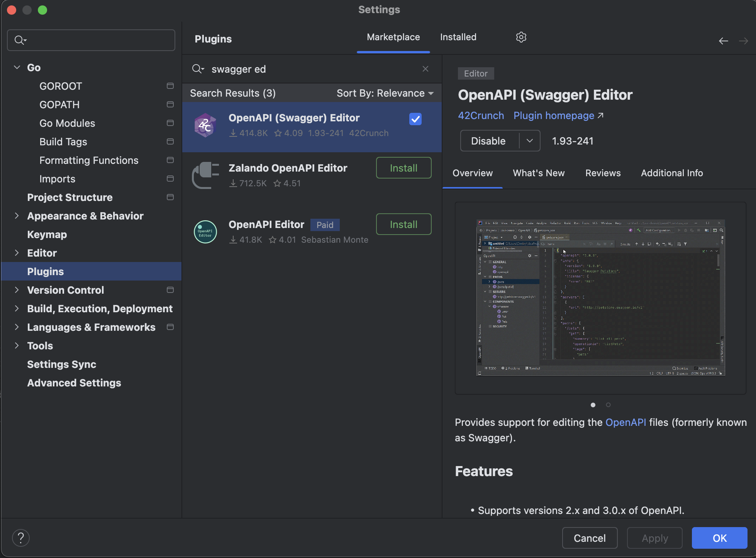Viewport: 756px width, 558px height.
Task: Click the 42Crunch plugin logo icon
Action: [x=205, y=125]
